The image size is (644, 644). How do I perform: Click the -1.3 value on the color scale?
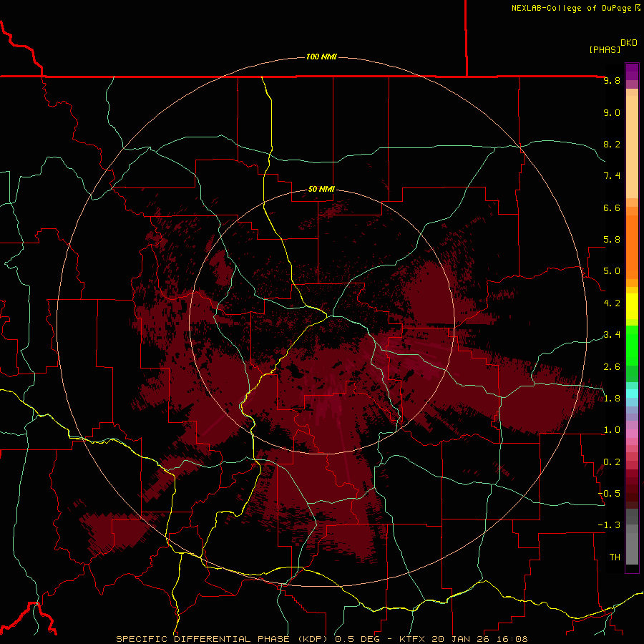609,525
